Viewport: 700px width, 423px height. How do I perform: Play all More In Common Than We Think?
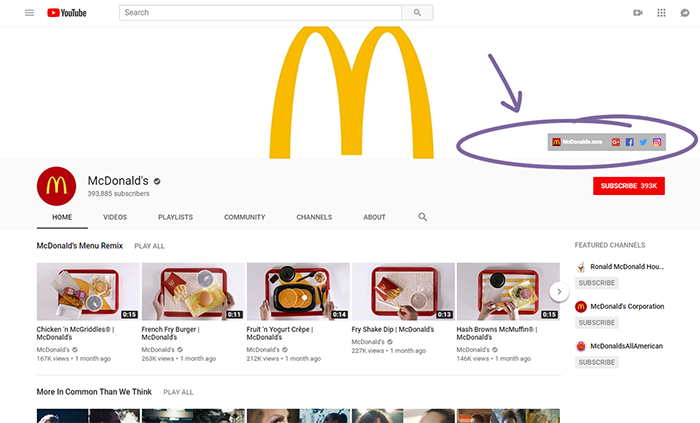(178, 392)
